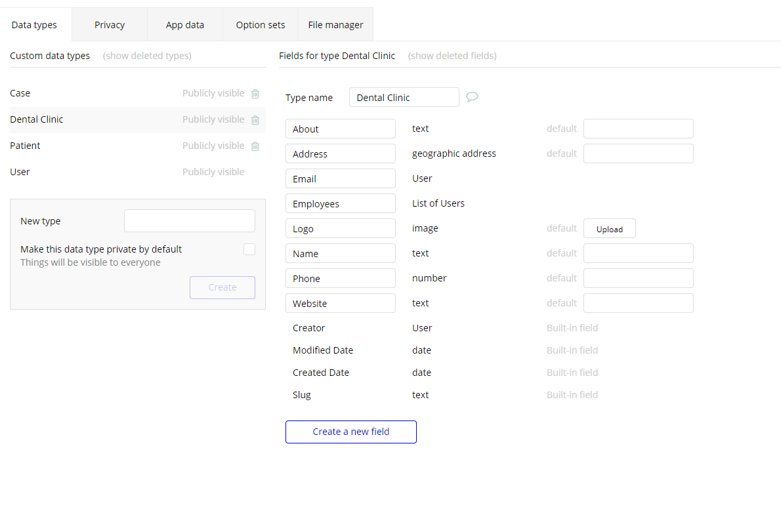The image size is (781, 532).
Task: Click the New type name input
Action: (190, 221)
